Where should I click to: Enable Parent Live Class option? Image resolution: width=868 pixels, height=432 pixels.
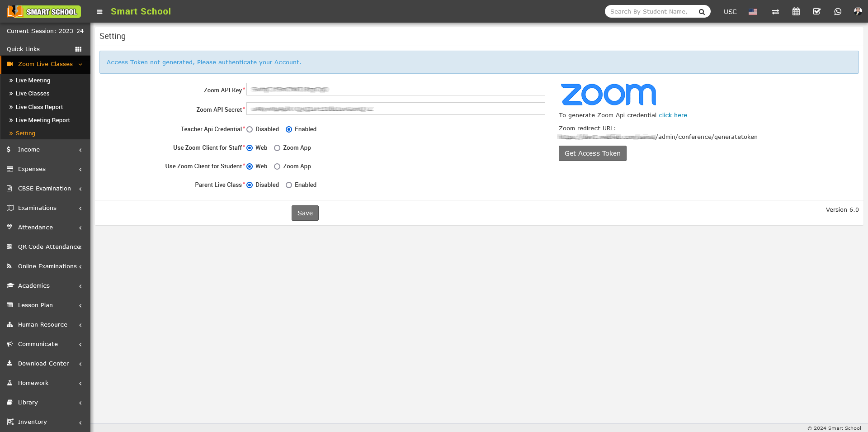pyautogui.click(x=289, y=185)
